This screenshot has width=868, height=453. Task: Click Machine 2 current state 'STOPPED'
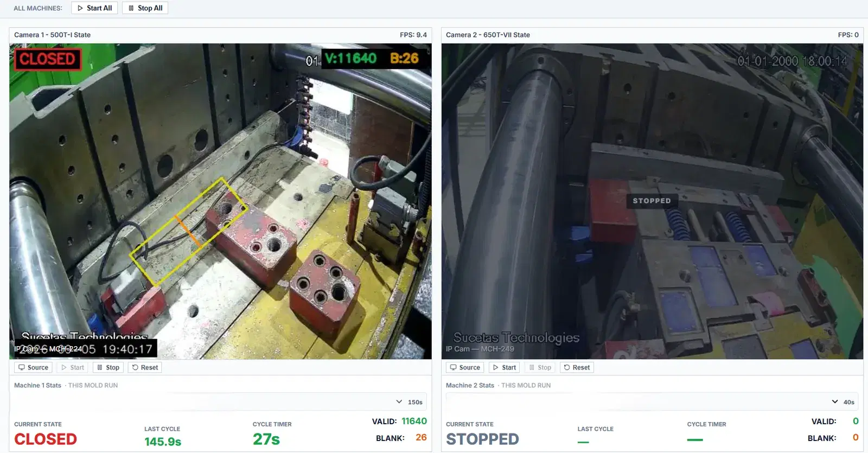pos(482,439)
